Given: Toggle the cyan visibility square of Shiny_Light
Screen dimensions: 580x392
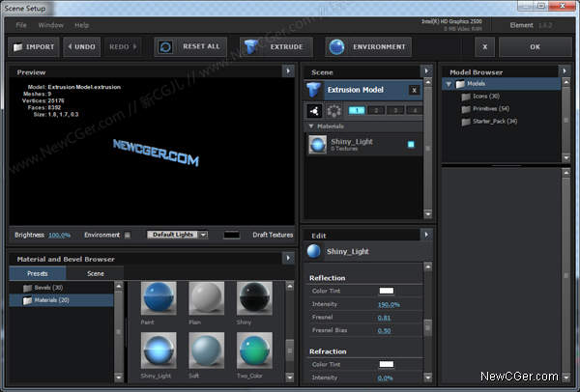Looking at the screenshot, I should (411, 145).
